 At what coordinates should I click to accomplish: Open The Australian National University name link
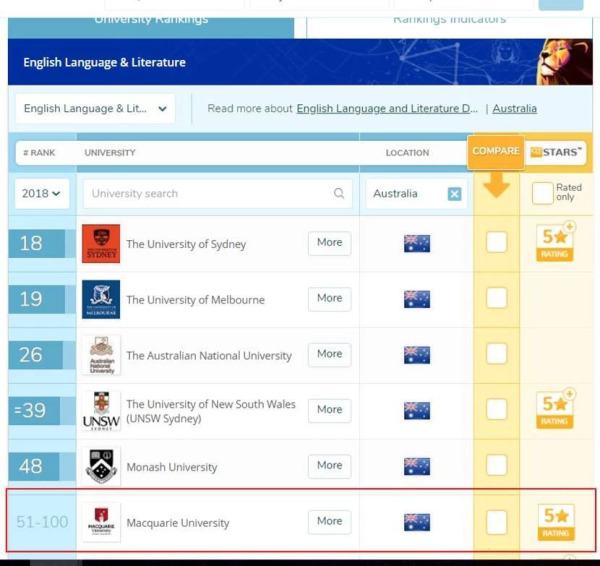(209, 356)
